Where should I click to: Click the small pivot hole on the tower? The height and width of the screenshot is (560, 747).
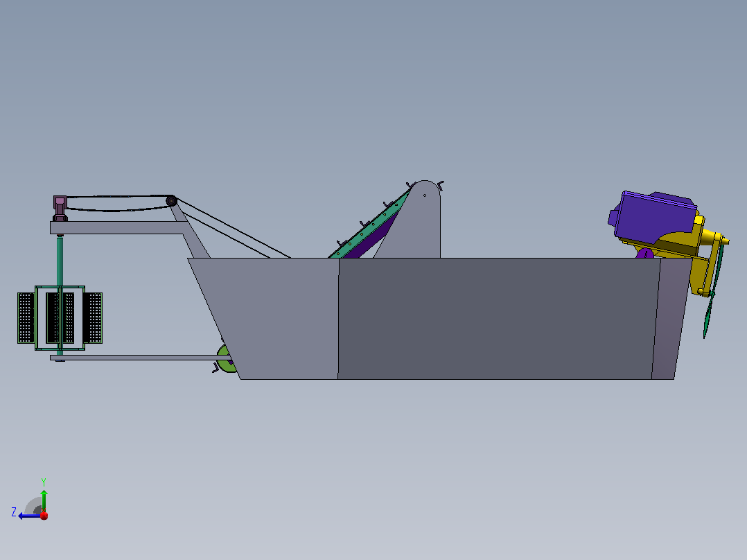click(425, 195)
